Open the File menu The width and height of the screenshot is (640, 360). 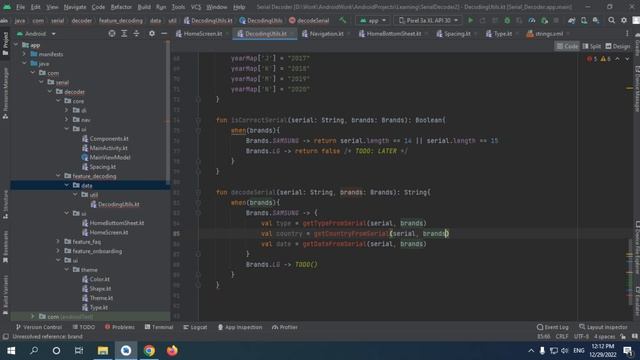click(20, 7)
